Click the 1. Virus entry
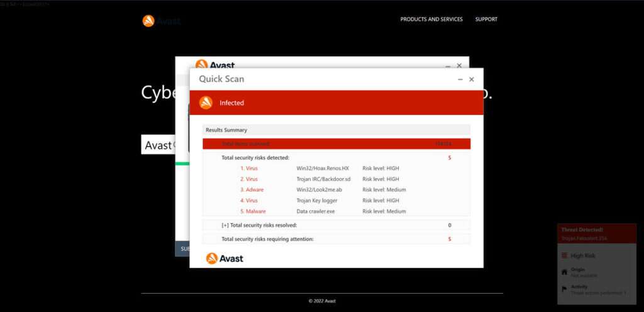644x312 pixels. click(x=249, y=169)
